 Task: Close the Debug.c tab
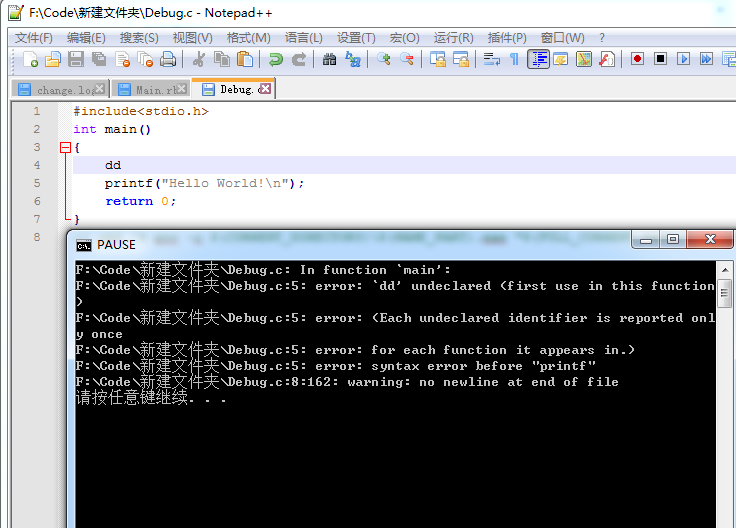click(x=265, y=88)
